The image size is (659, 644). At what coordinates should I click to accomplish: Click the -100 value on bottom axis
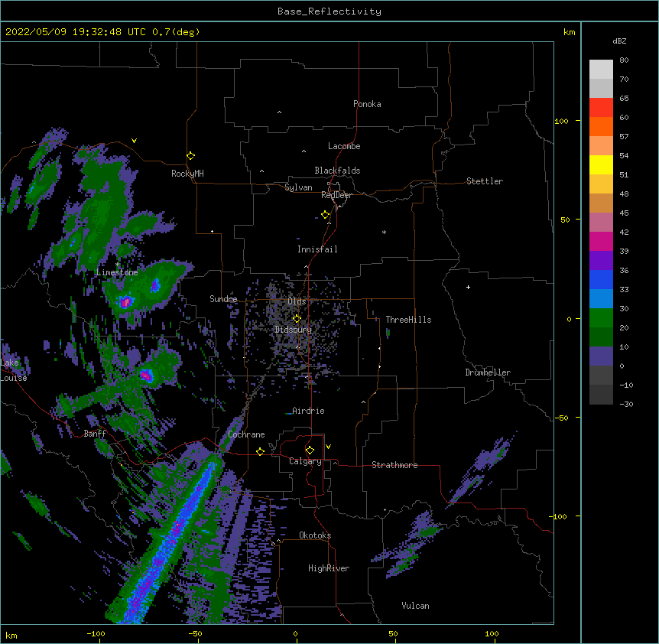pos(96,633)
